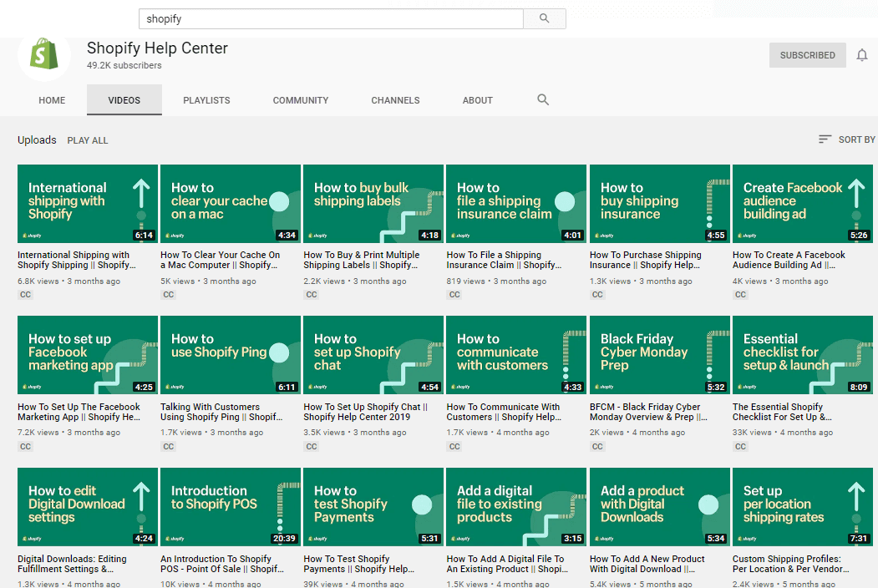
Task: Click CC badge under Shopify Ping video
Action: point(169,446)
